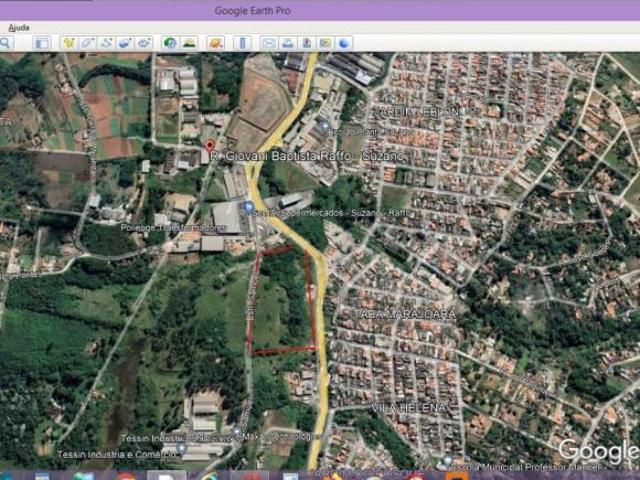Click the Print icon in toolbar
This screenshot has height=480, width=640.
287,43
